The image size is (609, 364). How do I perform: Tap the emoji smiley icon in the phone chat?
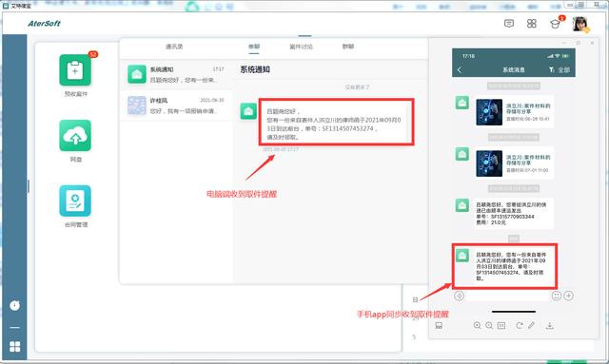tap(556, 296)
